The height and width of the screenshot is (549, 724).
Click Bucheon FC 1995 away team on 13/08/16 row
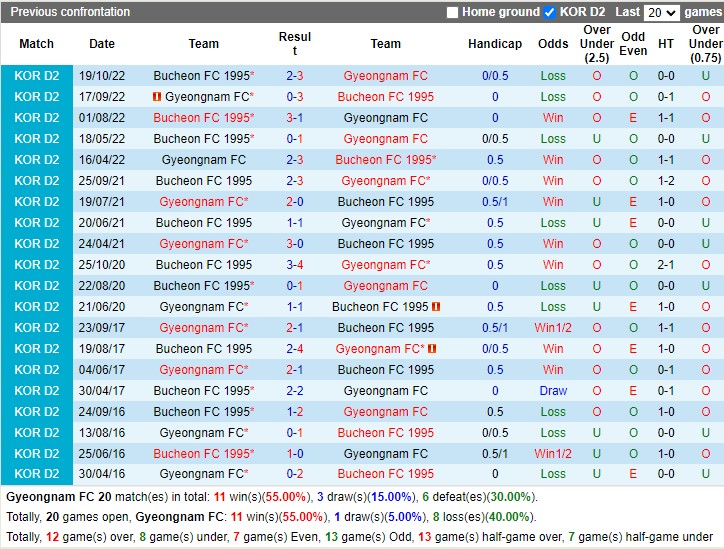tap(386, 433)
